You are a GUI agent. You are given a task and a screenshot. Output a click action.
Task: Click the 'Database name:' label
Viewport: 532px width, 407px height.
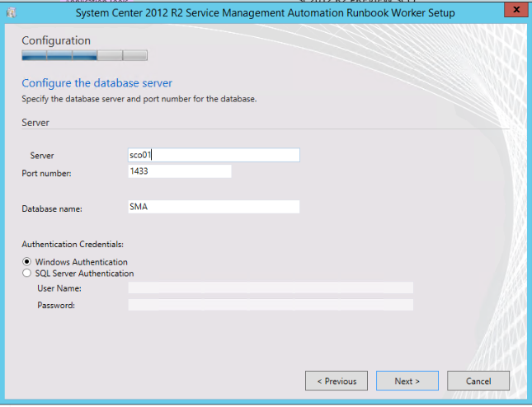click(x=52, y=209)
